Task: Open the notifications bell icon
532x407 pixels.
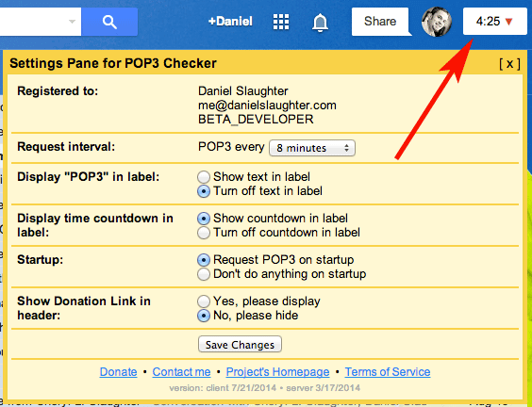Action: coord(320,23)
